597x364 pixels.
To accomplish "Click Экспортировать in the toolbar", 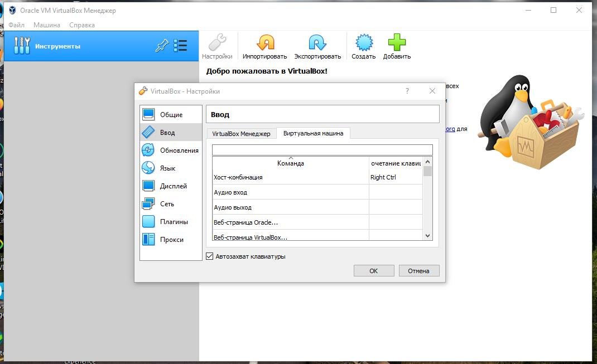I will pos(317,46).
